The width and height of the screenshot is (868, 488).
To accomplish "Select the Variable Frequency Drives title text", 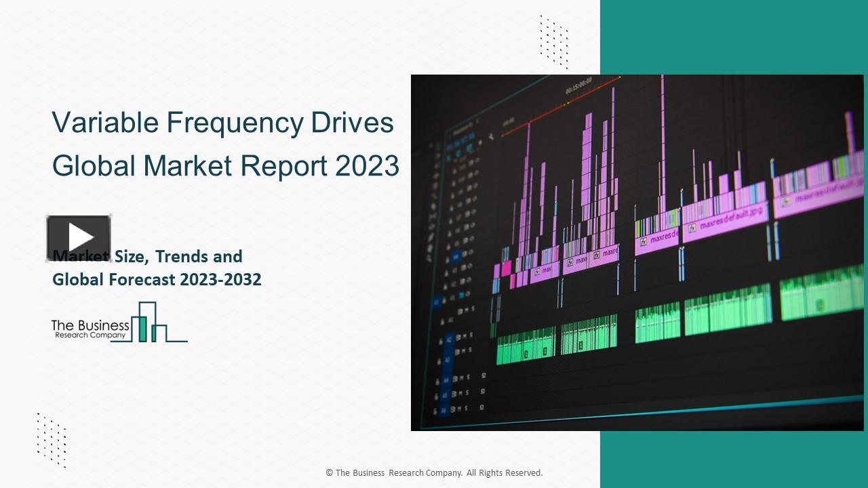I will click(x=222, y=123).
